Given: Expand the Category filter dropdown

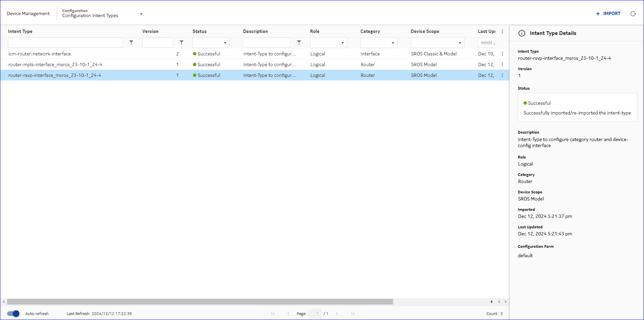Looking at the screenshot, I should coord(393,43).
